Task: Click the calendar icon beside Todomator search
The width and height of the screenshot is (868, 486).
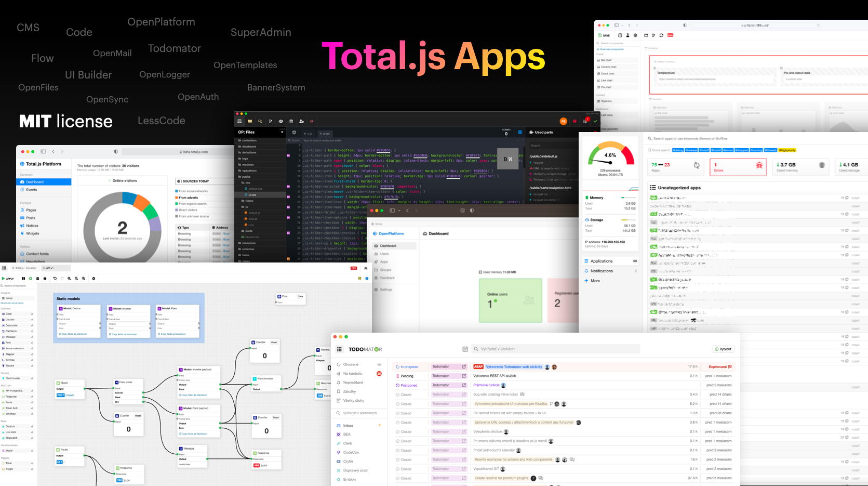Action: [465, 349]
